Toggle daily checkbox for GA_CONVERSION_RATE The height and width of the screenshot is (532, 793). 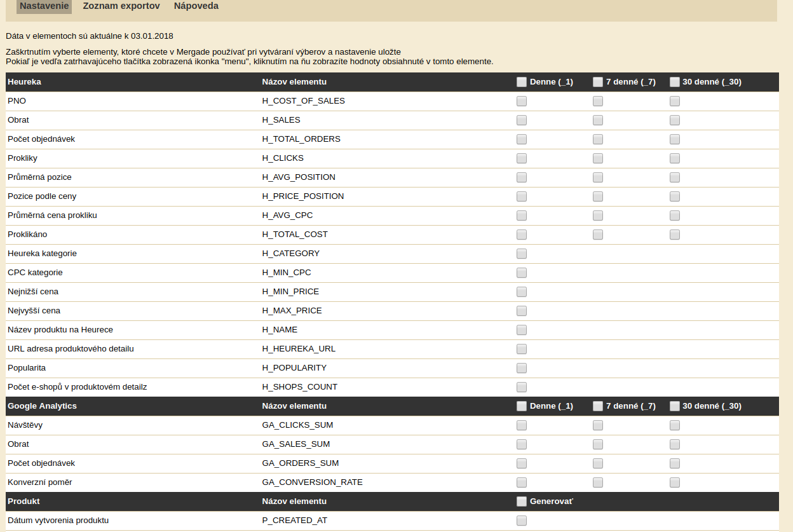click(522, 482)
